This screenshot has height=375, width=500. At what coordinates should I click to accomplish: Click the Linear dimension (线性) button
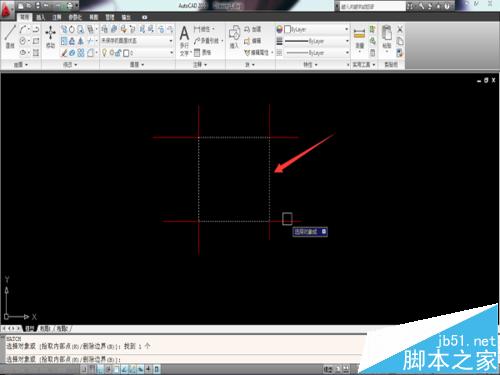[x=204, y=29]
